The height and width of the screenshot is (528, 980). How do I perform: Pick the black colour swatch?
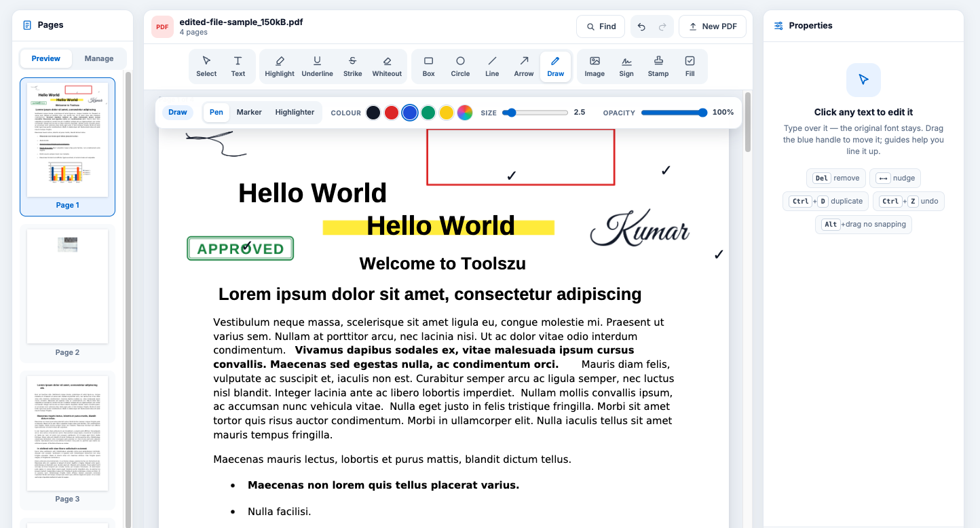tap(373, 113)
